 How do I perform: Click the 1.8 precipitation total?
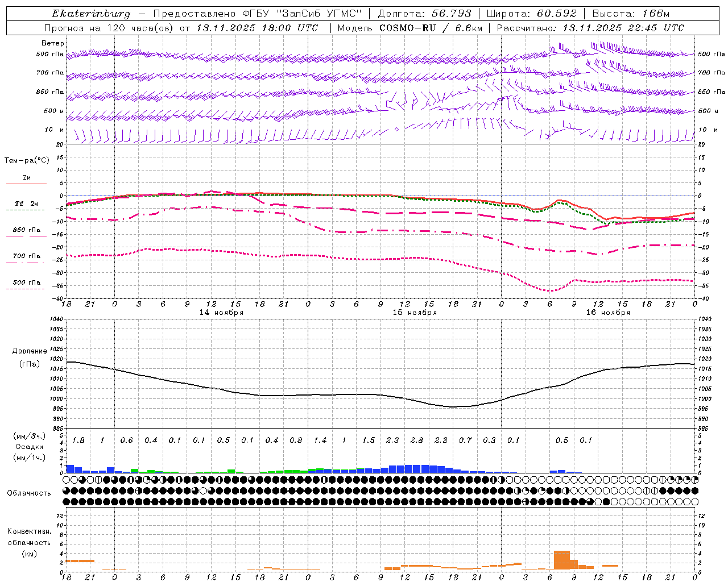[x=78, y=440]
